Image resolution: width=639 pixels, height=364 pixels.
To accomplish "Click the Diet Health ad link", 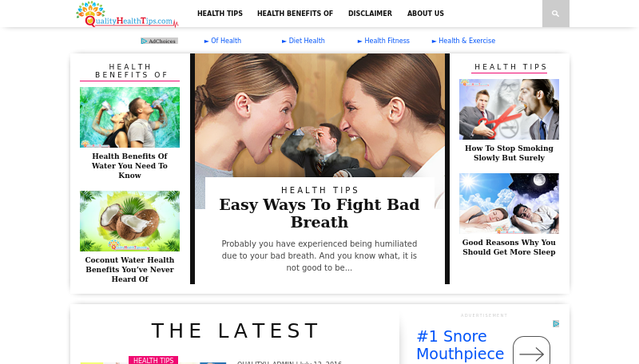I will pyautogui.click(x=304, y=41).
